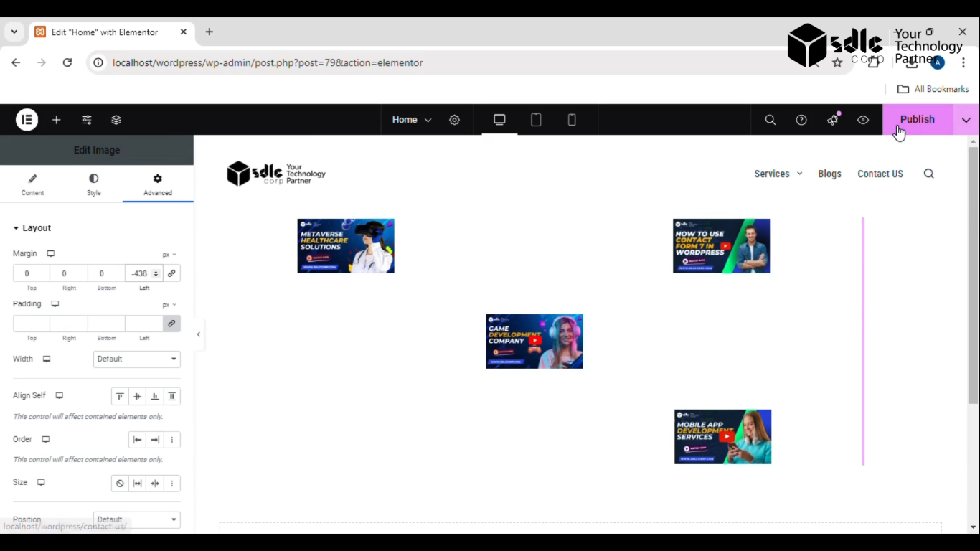Switch to the Content tab

32,184
